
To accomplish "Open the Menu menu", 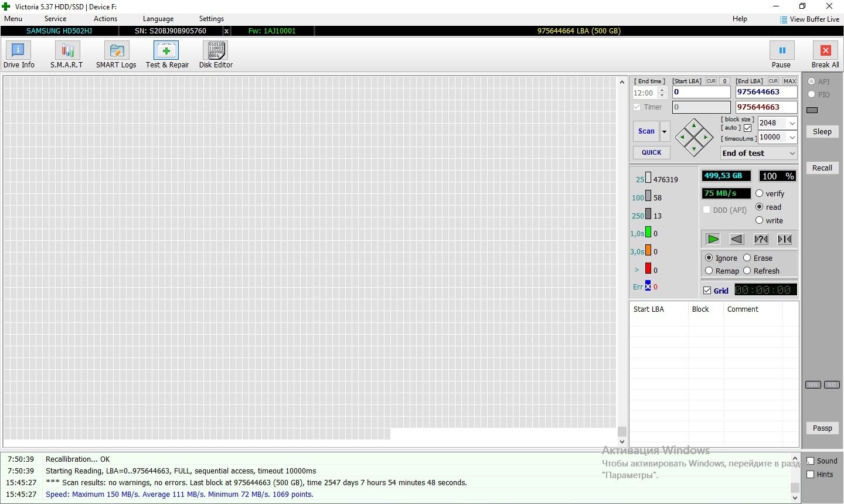I will (13, 19).
